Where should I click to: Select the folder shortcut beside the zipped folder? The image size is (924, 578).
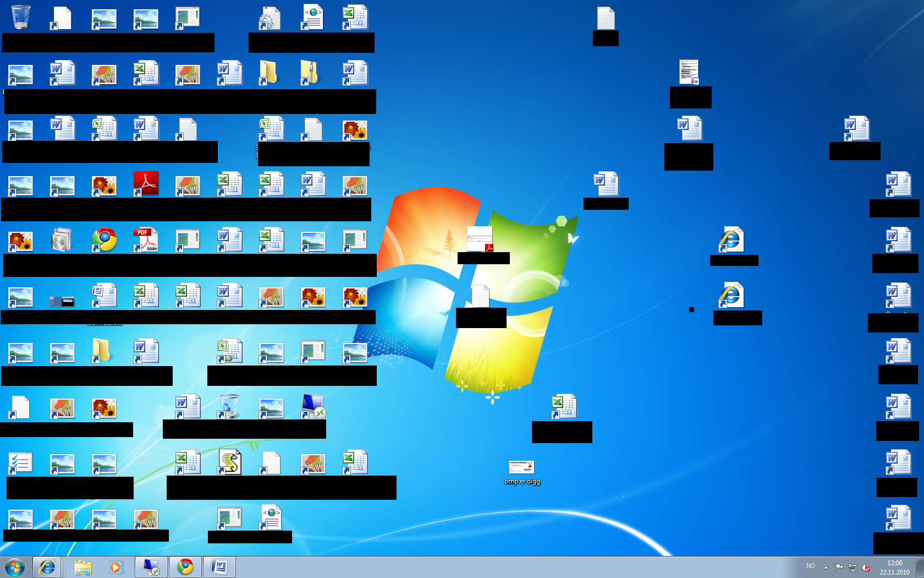268,73
